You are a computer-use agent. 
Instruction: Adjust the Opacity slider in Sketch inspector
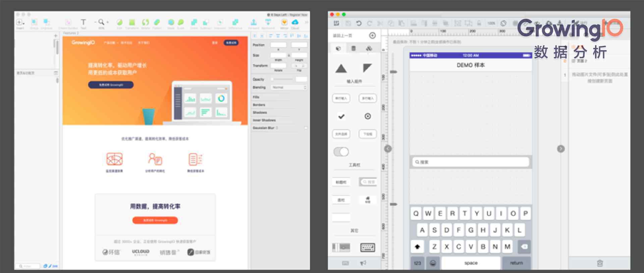[x=282, y=79]
